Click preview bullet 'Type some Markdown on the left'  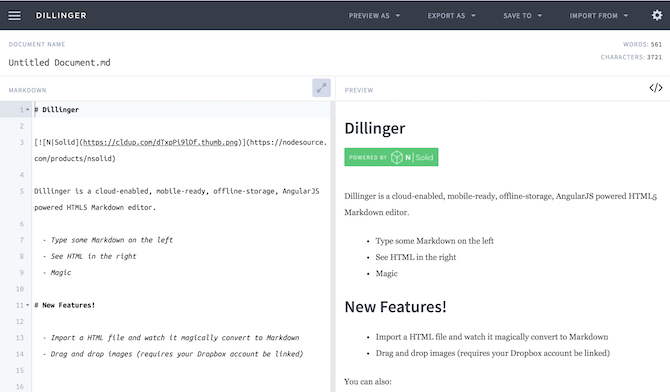point(435,241)
